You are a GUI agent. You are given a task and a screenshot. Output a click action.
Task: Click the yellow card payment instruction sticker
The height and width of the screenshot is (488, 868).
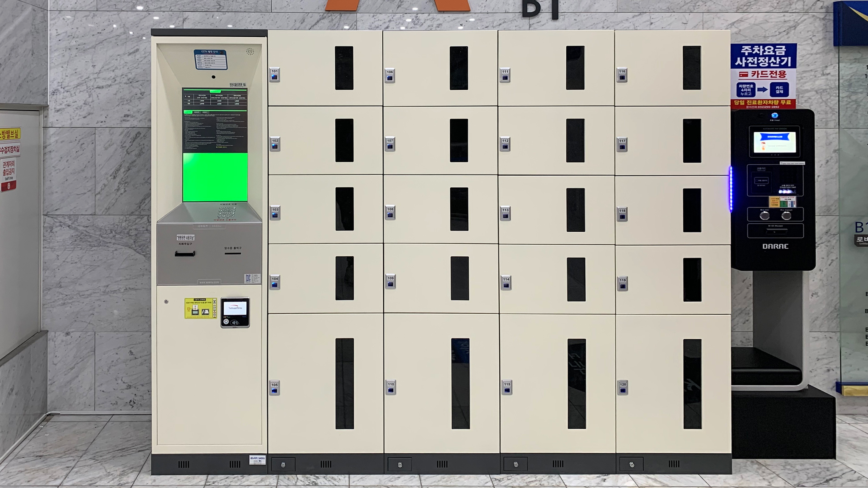200,308
